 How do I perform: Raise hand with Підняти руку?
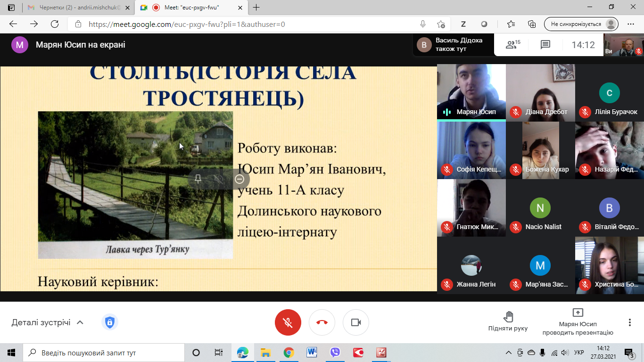(x=508, y=321)
